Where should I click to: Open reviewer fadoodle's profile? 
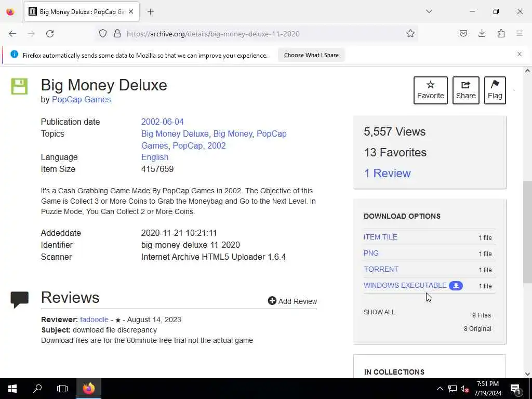click(x=95, y=320)
